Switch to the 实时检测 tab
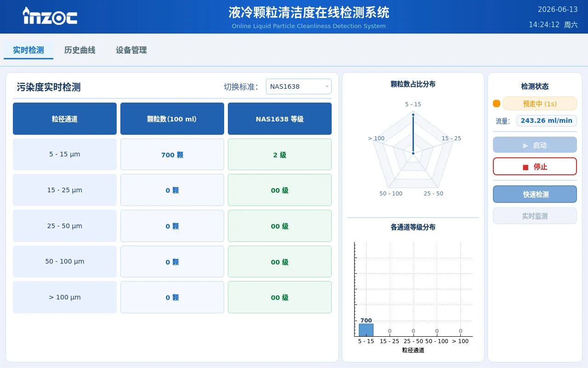Image resolution: width=588 pixels, height=368 pixels. point(28,50)
